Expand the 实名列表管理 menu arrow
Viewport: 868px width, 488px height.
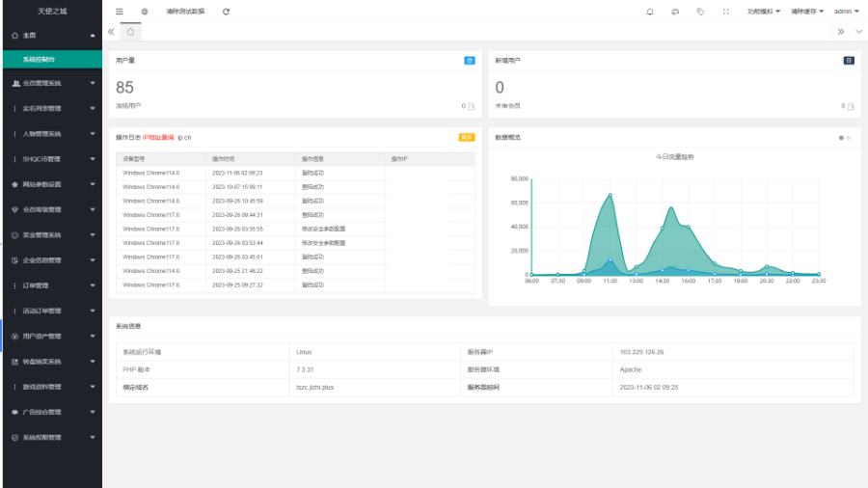(93, 108)
